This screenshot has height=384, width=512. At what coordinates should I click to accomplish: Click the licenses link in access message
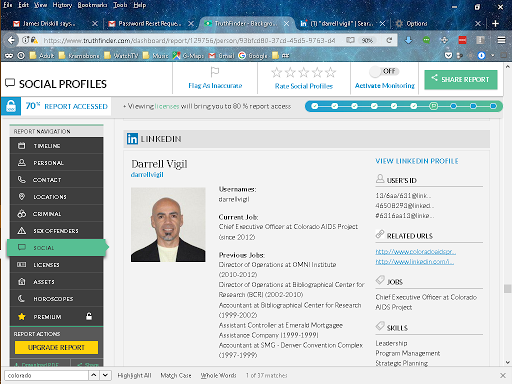coord(167,106)
